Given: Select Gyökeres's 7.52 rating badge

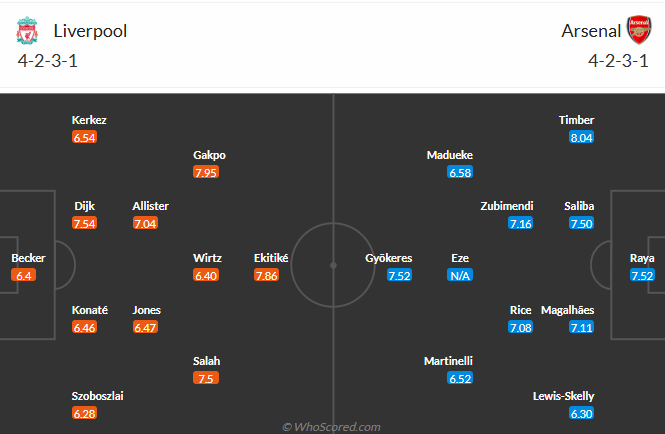Looking at the screenshot, I should coord(400,275).
